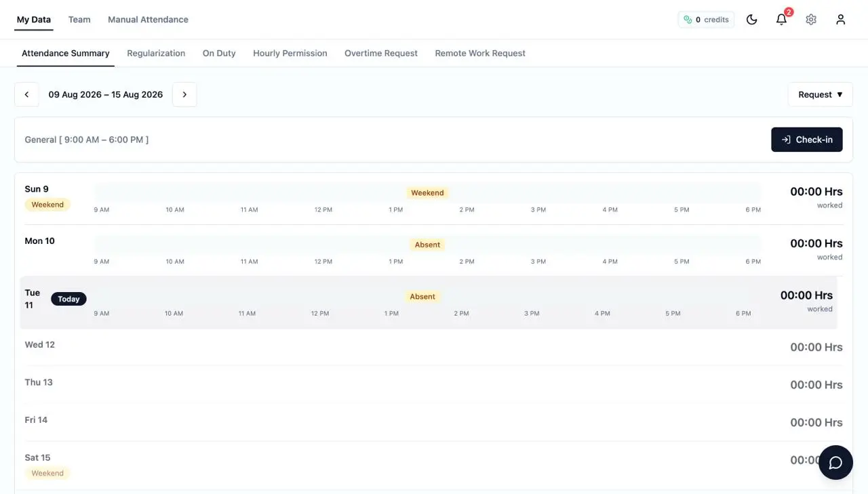Viewport: 868px width, 494px height.
Task: Click the Weekend tag under Sun 9 label
Action: tap(47, 205)
